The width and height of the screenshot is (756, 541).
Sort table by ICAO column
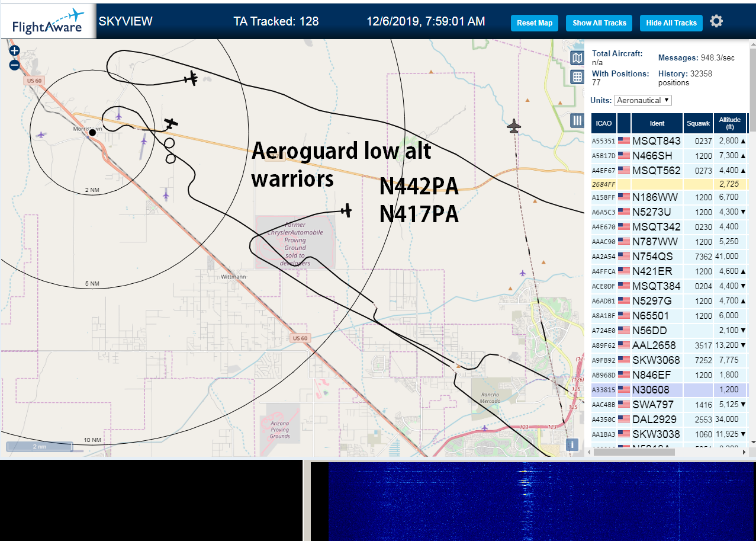coord(604,123)
